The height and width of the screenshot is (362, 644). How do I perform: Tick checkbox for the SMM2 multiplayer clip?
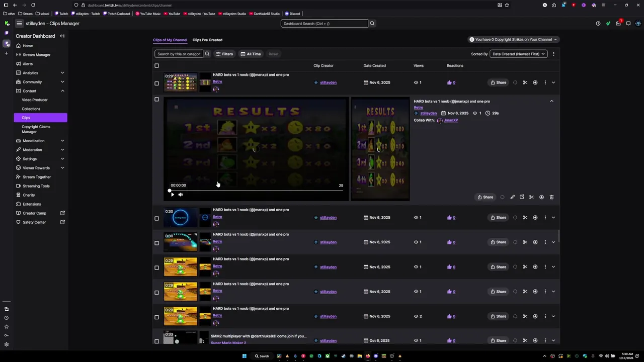click(156, 341)
